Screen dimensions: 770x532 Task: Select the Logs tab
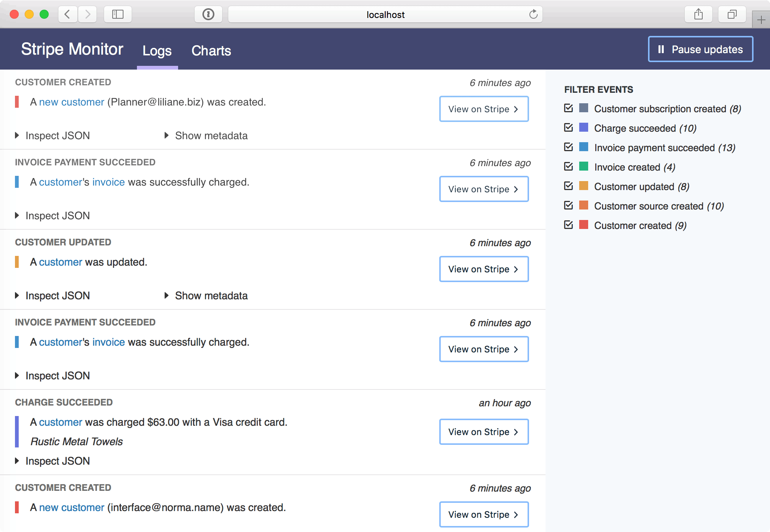pyautogui.click(x=157, y=51)
